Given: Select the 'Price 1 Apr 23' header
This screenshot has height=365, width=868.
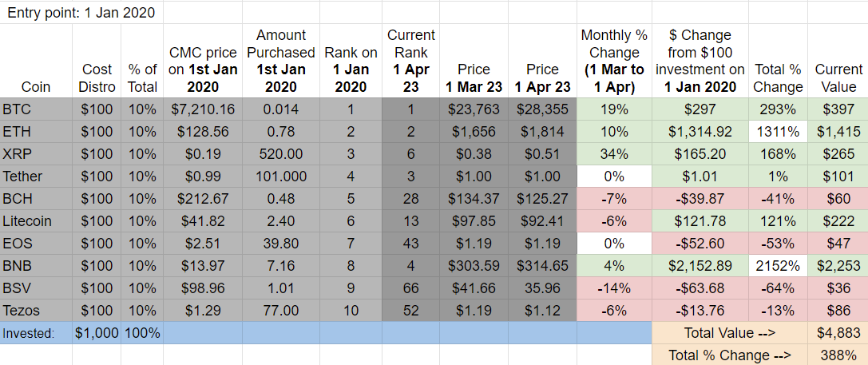Looking at the screenshot, I should pyautogui.click(x=542, y=61).
